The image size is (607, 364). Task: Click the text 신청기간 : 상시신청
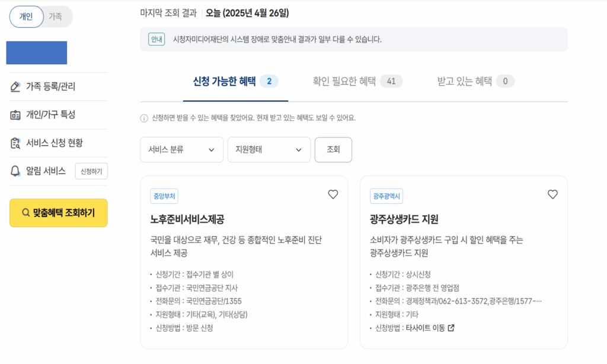(x=403, y=274)
